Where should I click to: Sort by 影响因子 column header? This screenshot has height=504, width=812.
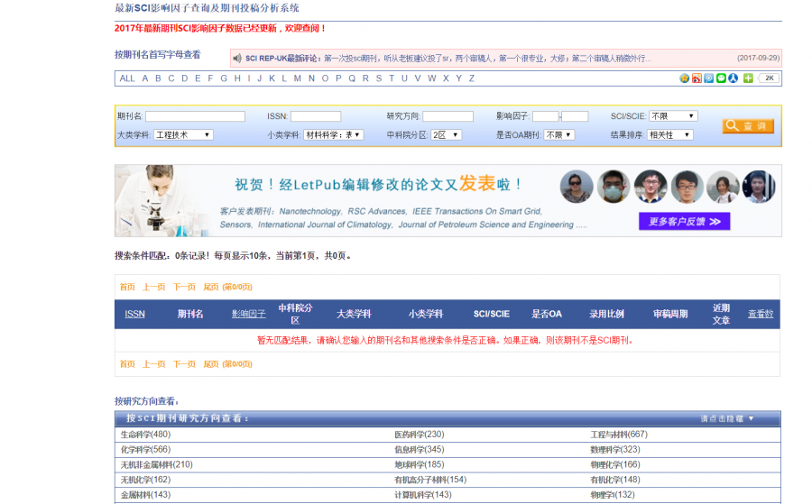pos(249,314)
